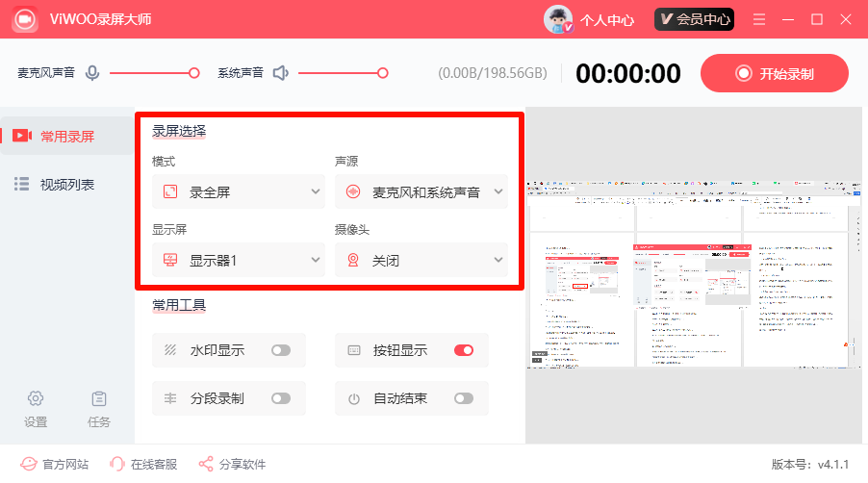Click the full-screen mode icon in 录全屏
868x483 pixels.
tap(170, 192)
